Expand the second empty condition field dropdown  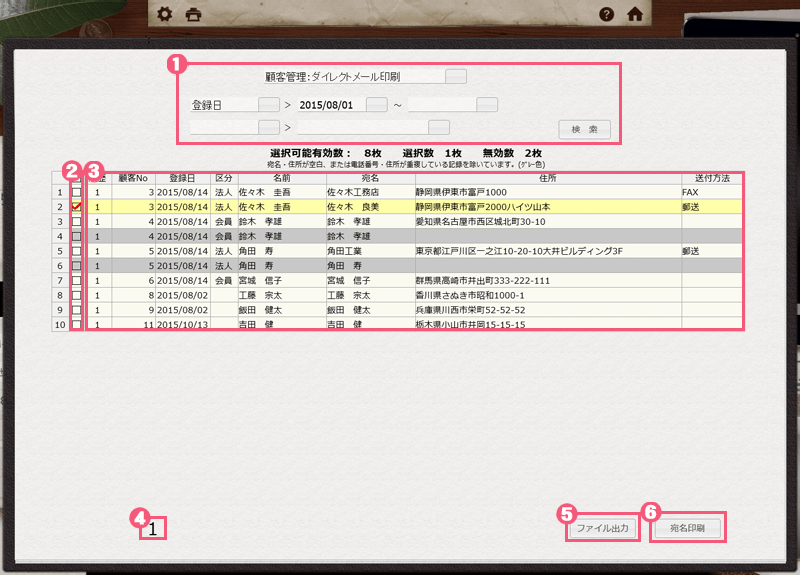[x=268, y=127]
